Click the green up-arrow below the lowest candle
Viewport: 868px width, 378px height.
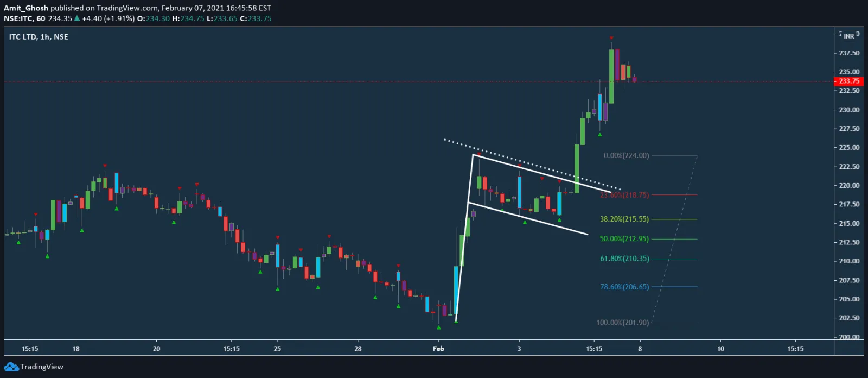(x=439, y=327)
